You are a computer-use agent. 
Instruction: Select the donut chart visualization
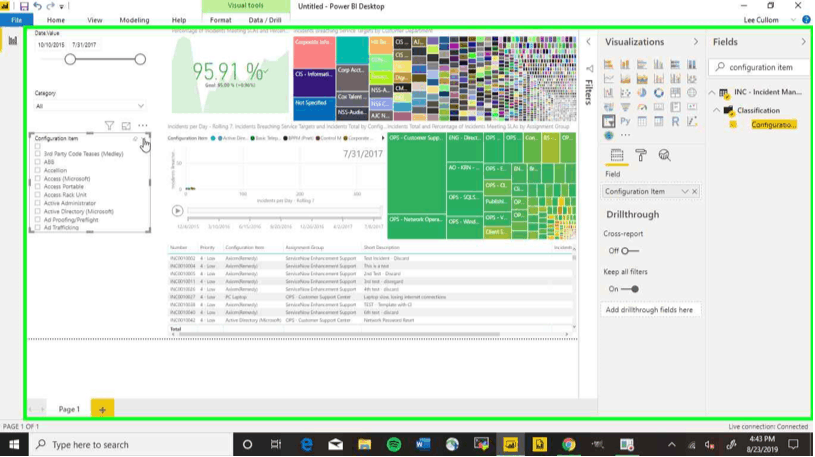coord(659,93)
